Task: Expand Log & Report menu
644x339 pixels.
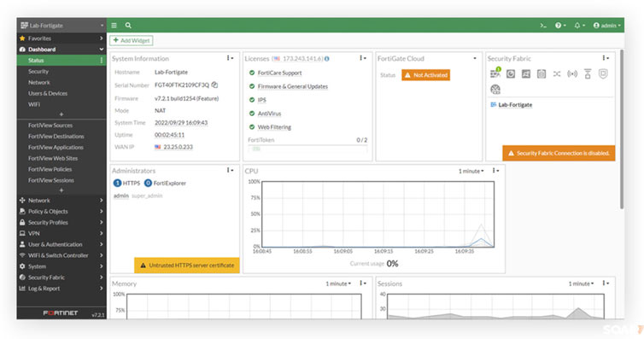Action: pos(61,289)
